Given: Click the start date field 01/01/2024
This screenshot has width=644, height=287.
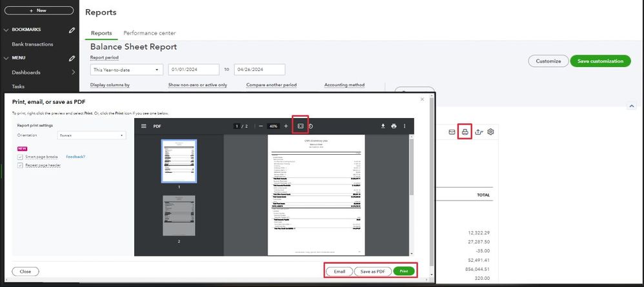Looking at the screenshot, I should pyautogui.click(x=194, y=70).
